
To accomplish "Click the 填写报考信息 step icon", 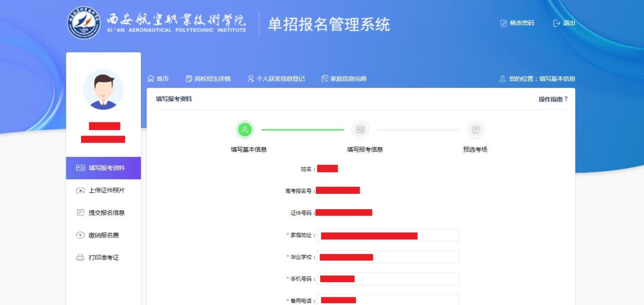I will pyautogui.click(x=360, y=130).
